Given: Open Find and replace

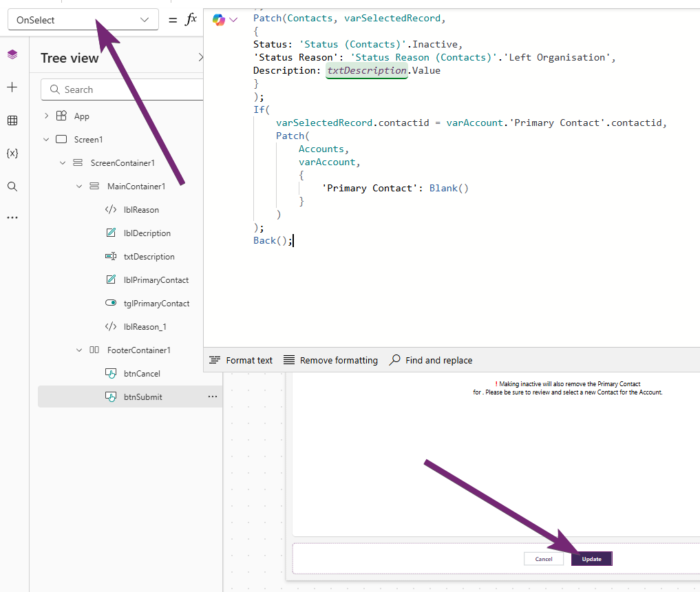Looking at the screenshot, I should click(x=431, y=360).
